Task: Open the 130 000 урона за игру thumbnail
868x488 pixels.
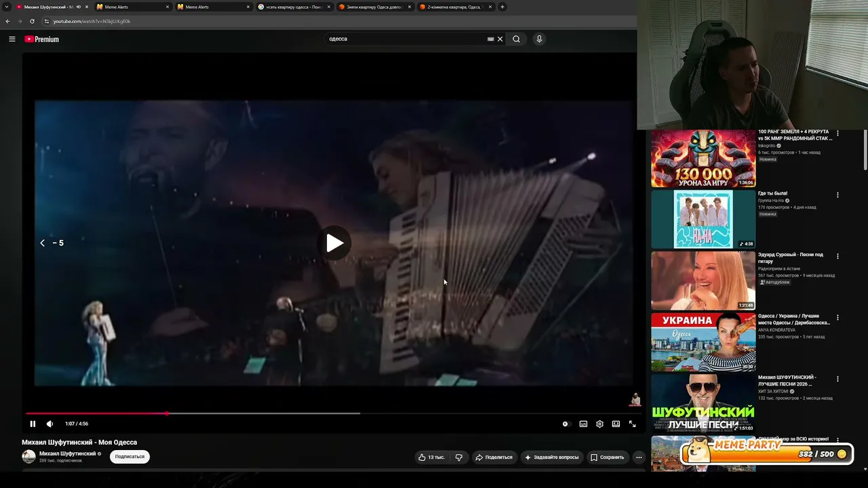Action: coord(703,159)
